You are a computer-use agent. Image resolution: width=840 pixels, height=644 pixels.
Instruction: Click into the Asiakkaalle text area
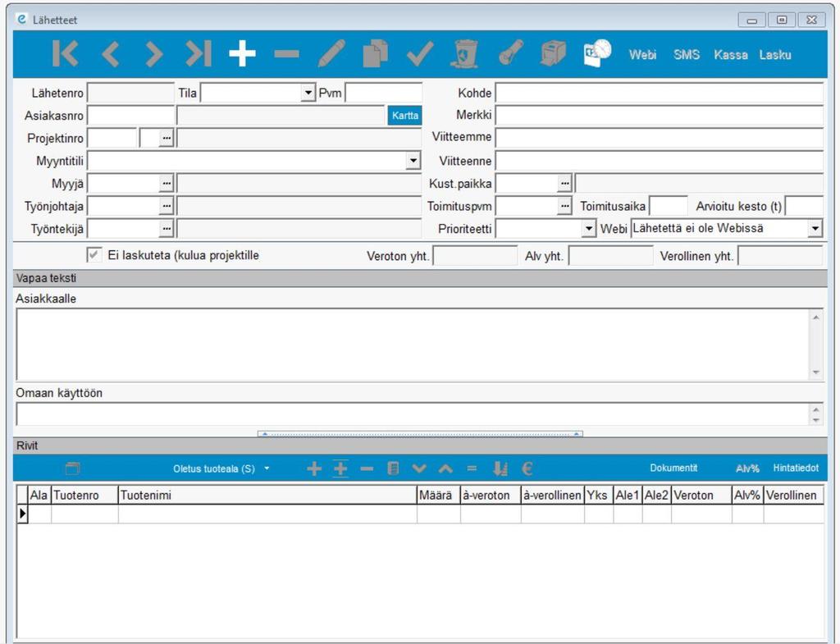413,345
